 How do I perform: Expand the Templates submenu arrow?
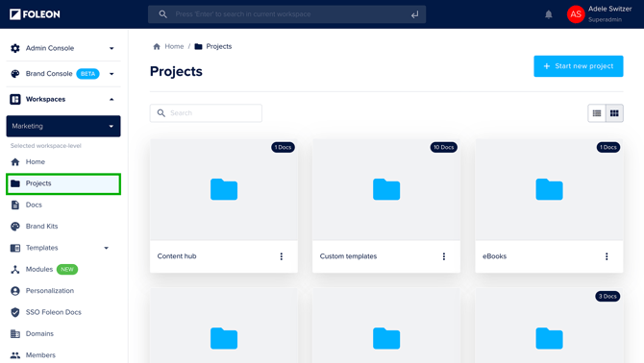pyautogui.click(x=107, y=248)
